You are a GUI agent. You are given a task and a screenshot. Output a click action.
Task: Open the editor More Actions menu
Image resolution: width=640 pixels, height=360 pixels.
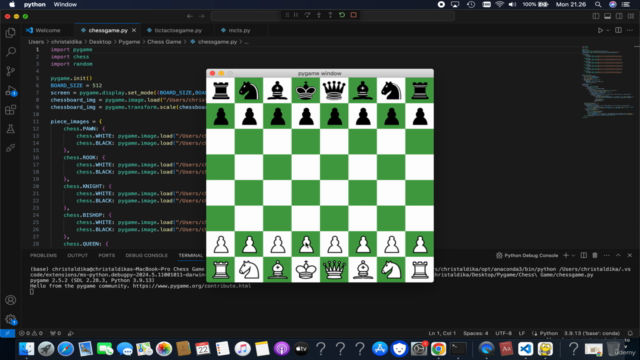[630, 30]
